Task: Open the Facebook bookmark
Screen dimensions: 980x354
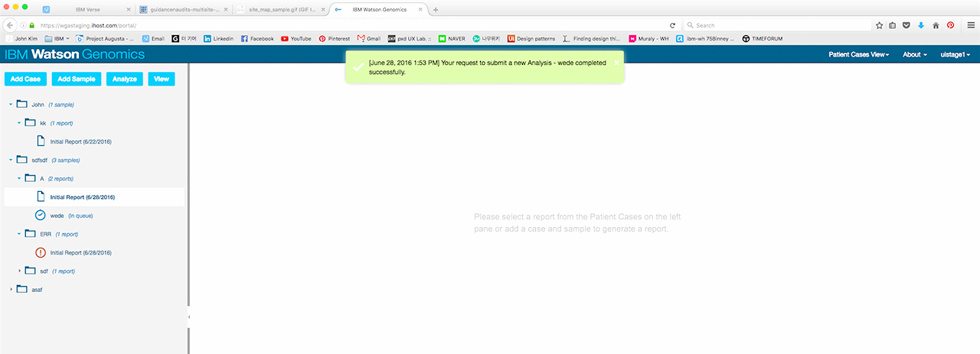Action: click(256, 38)
